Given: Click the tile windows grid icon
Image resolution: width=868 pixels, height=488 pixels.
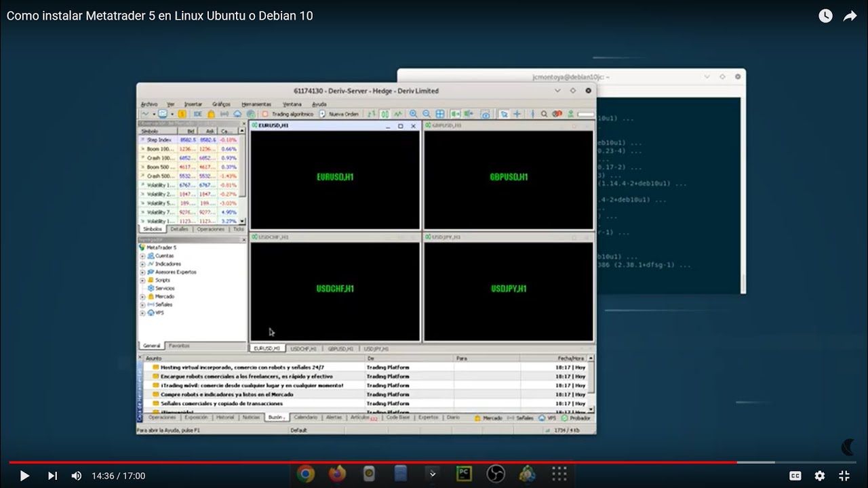Looking at the screenshot, I should point(440,114).
